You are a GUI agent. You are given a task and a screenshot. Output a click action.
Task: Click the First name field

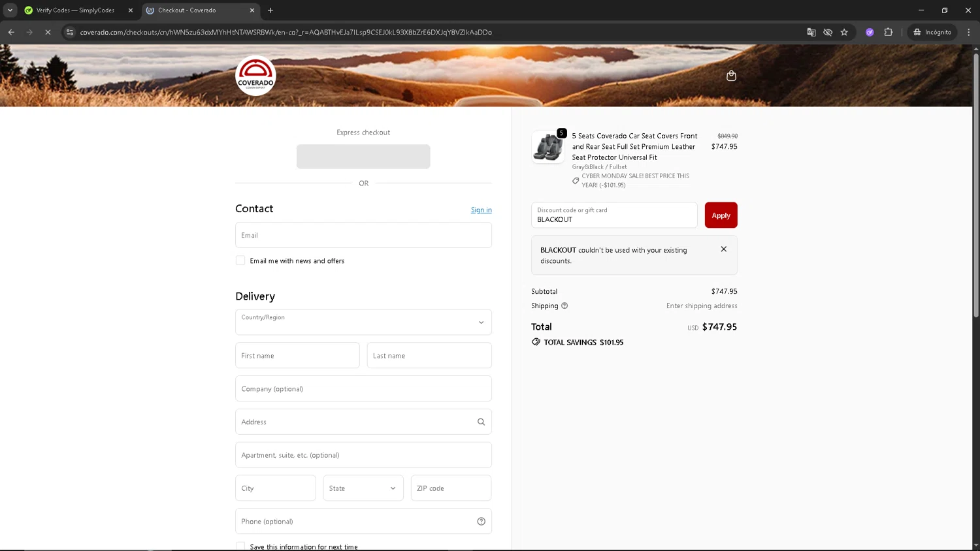(x=297, y=356)
